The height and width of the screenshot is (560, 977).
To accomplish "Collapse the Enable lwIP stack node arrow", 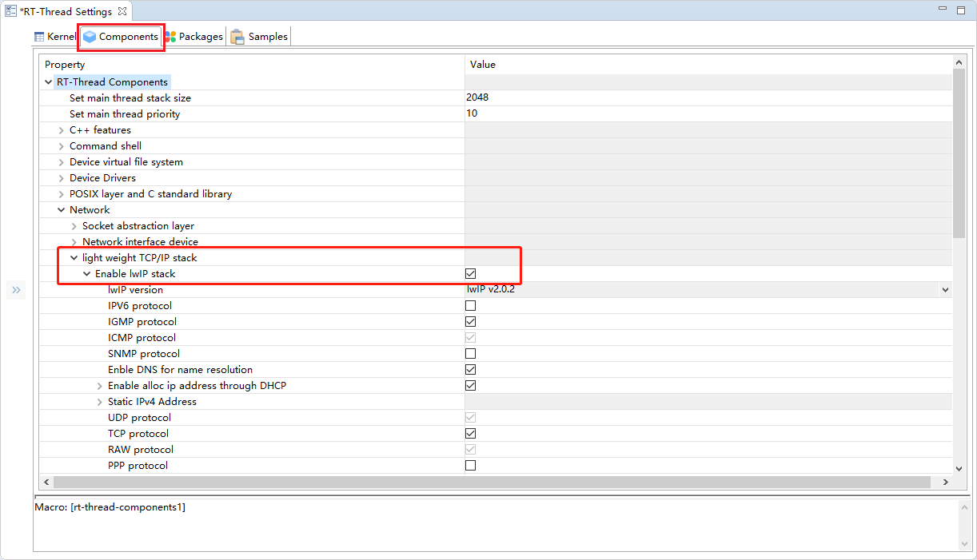I will [86, 274].
